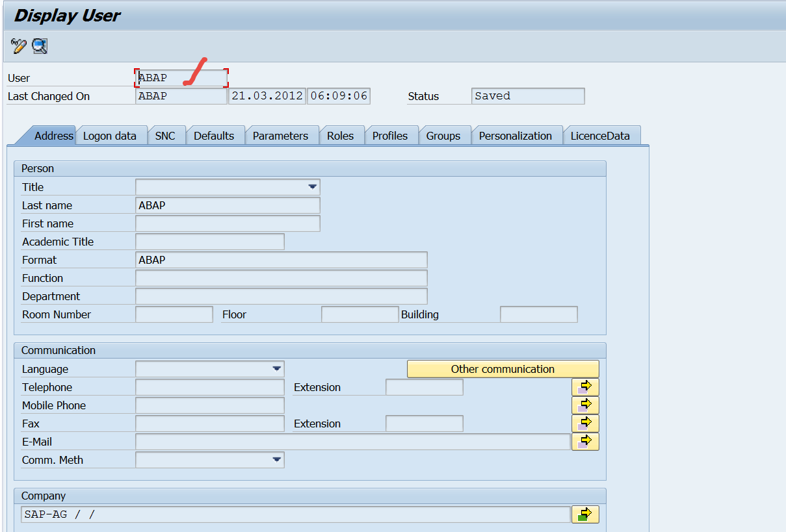This screenshot has width=786, height=532.
Task: Switch to the LicenceData tab
Action: [x=601, y=135]
